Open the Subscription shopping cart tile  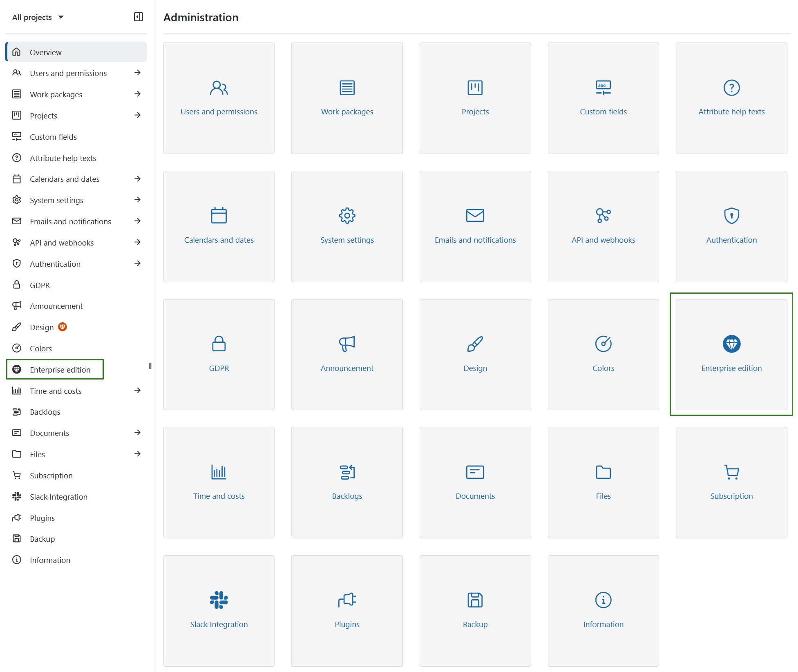[x=731, y=483]
